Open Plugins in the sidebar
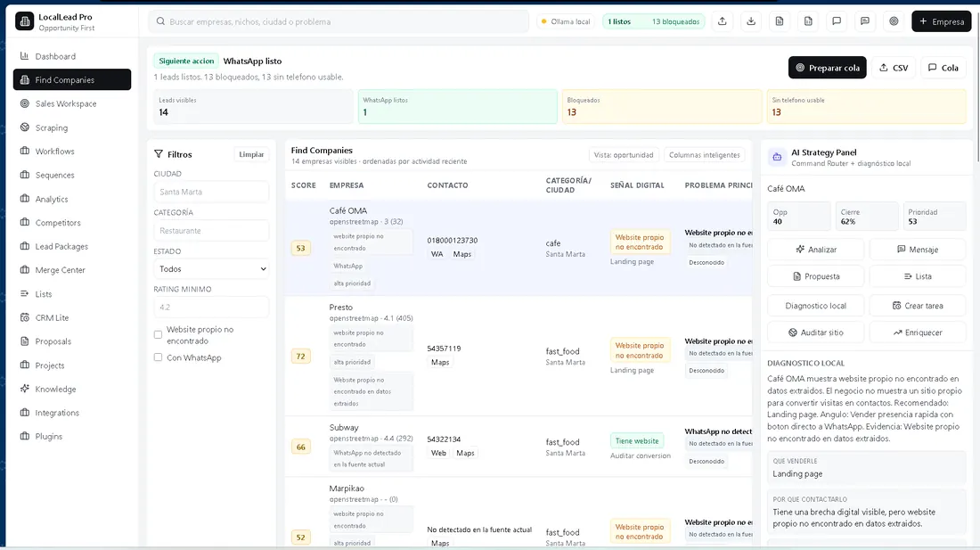This screenshot has width=980, height=550. pos(72,436)
